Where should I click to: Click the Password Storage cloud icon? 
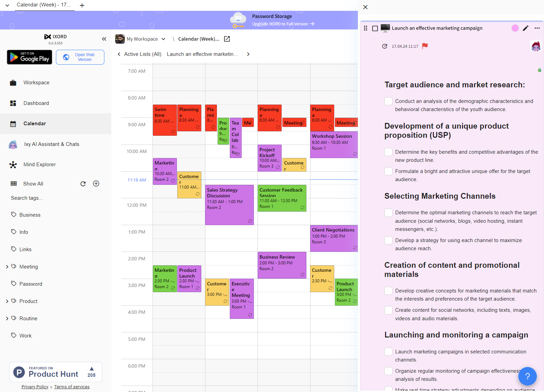click(238, 20)
